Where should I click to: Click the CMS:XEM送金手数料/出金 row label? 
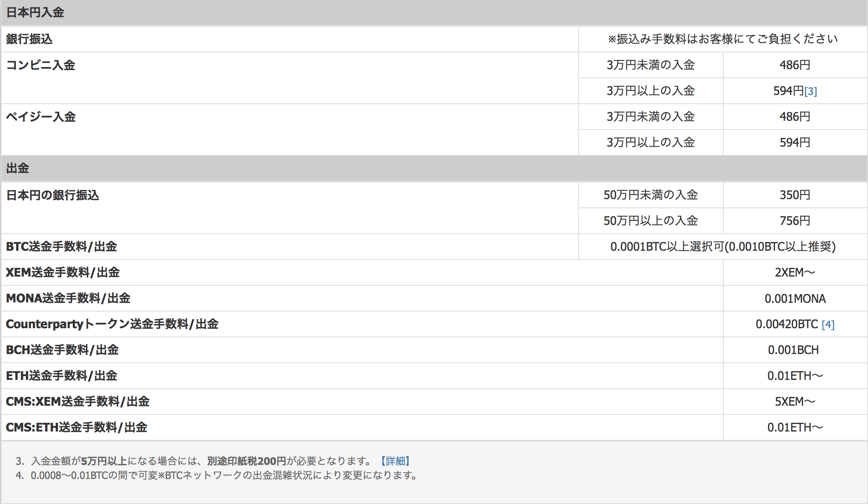(x=78, y=402)
